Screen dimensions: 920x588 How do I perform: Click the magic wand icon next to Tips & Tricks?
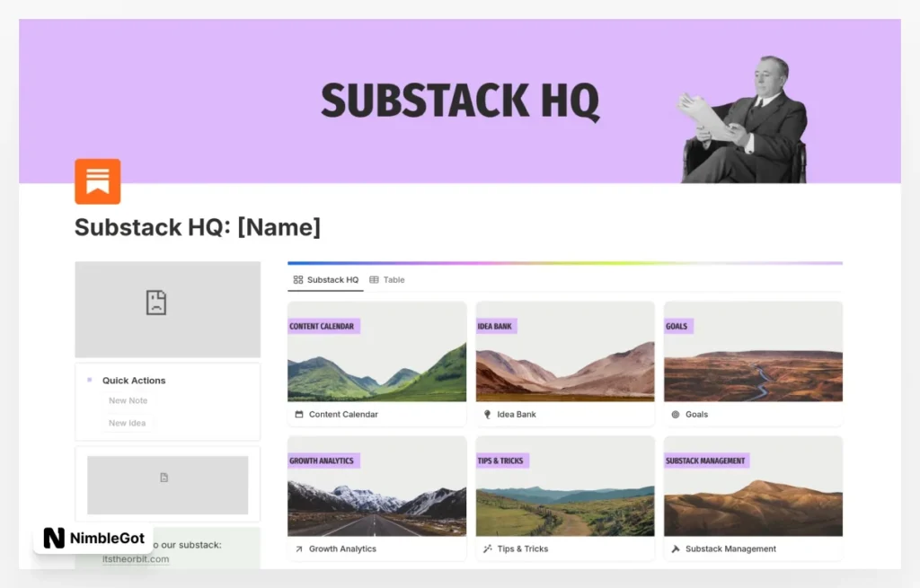pyautogui.click(x=487, y=549)
